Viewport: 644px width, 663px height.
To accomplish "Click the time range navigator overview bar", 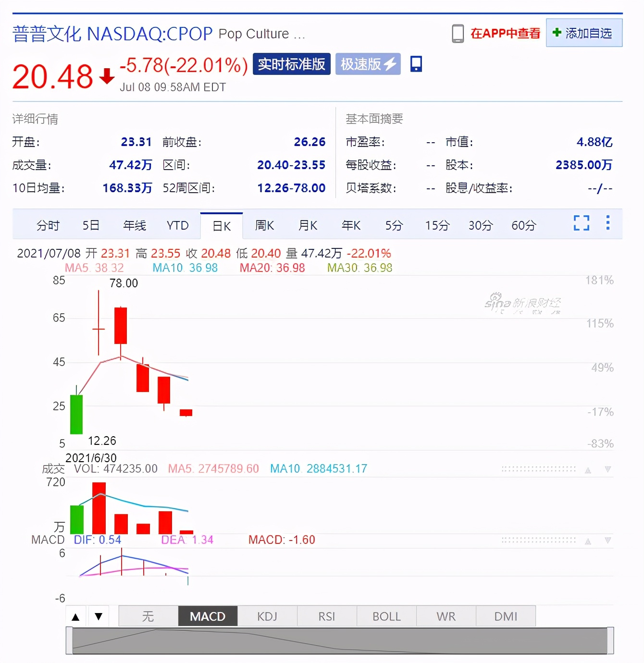I will [x=340, y=640].
